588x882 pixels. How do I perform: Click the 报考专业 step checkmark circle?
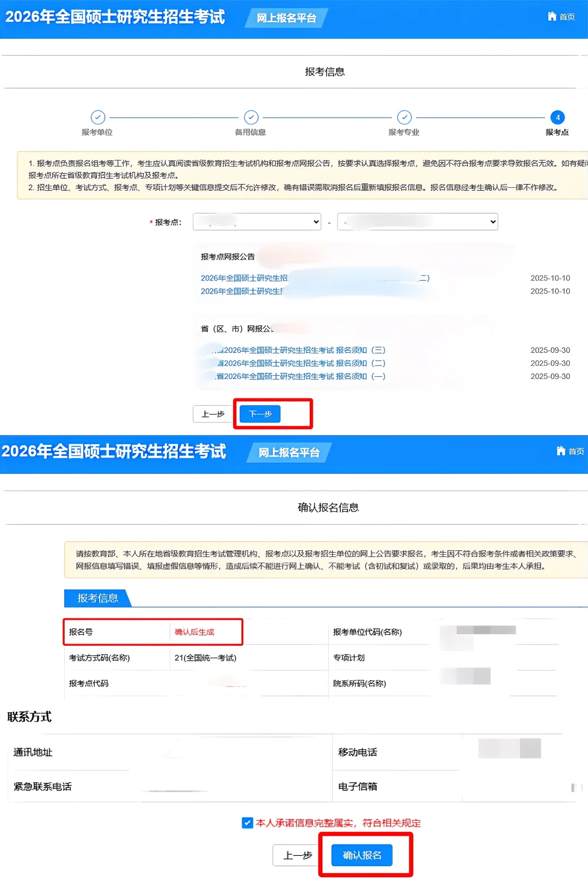coord(404,117)
